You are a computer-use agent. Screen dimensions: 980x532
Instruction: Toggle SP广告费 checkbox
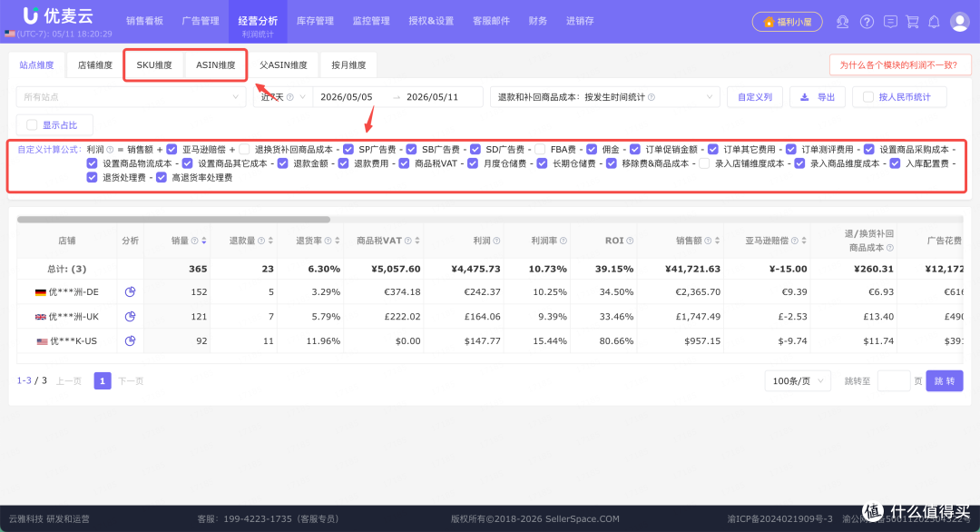pyautogui.click(x=348, y=150)
